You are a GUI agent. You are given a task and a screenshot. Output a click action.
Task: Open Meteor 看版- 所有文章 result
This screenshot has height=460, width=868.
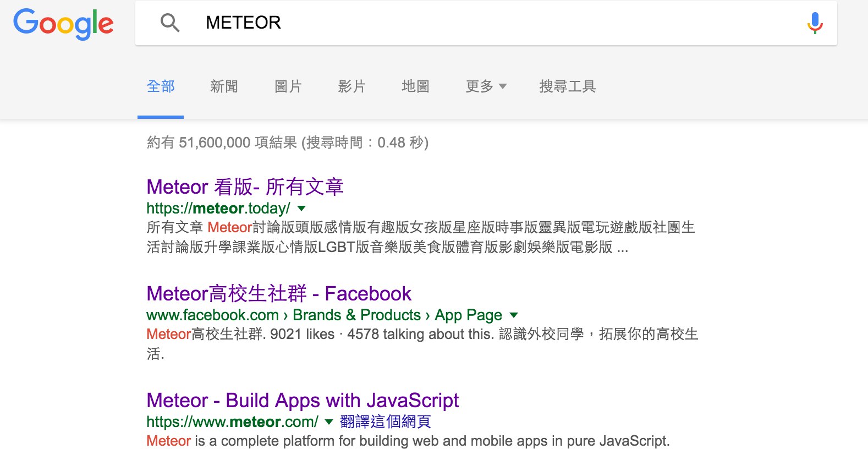coord(245,187)
